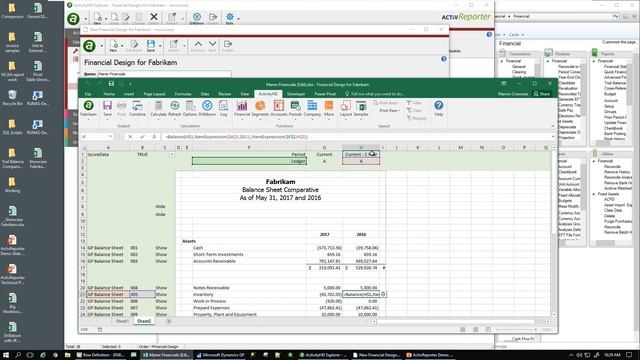The width and height of the screenshot is (640, 360).
Task: Open Recycle Bin desktop icon
Action: pos(12,98)
